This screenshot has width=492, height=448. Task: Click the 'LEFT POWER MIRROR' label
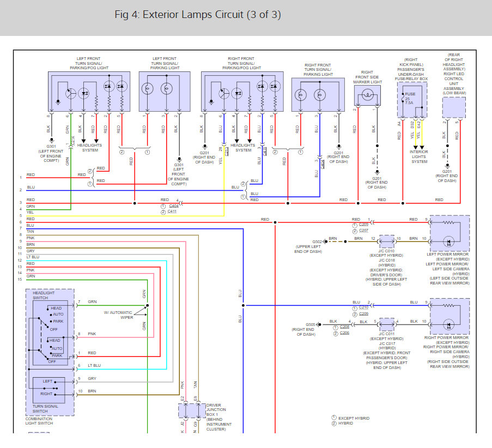(x=448, y=255)
